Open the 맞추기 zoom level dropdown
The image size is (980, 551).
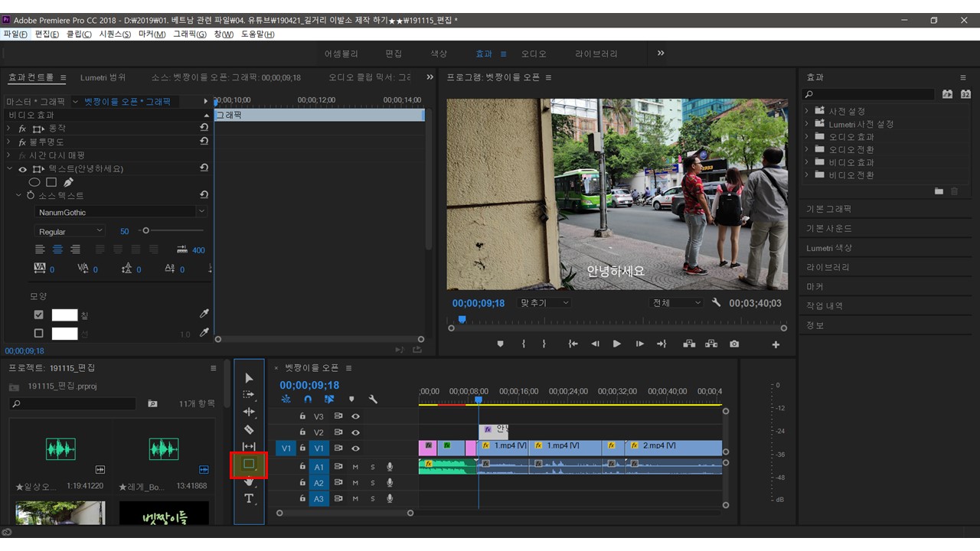[x=545, y=303]
